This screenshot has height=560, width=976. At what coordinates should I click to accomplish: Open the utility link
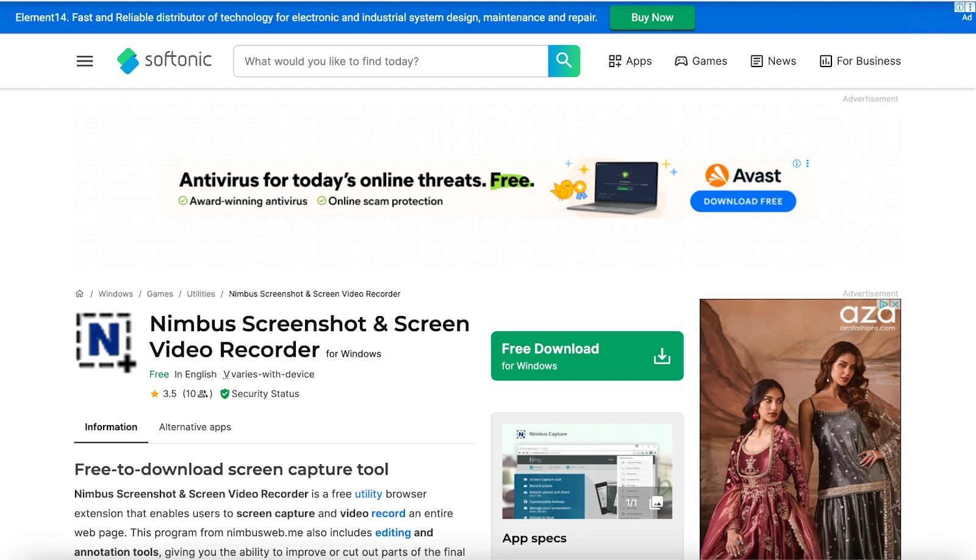(368, 494)
